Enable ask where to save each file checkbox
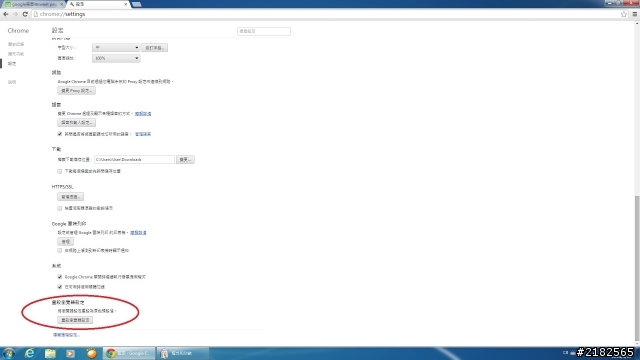The height and width of the screenshot is (360, 640). (60, 171)
